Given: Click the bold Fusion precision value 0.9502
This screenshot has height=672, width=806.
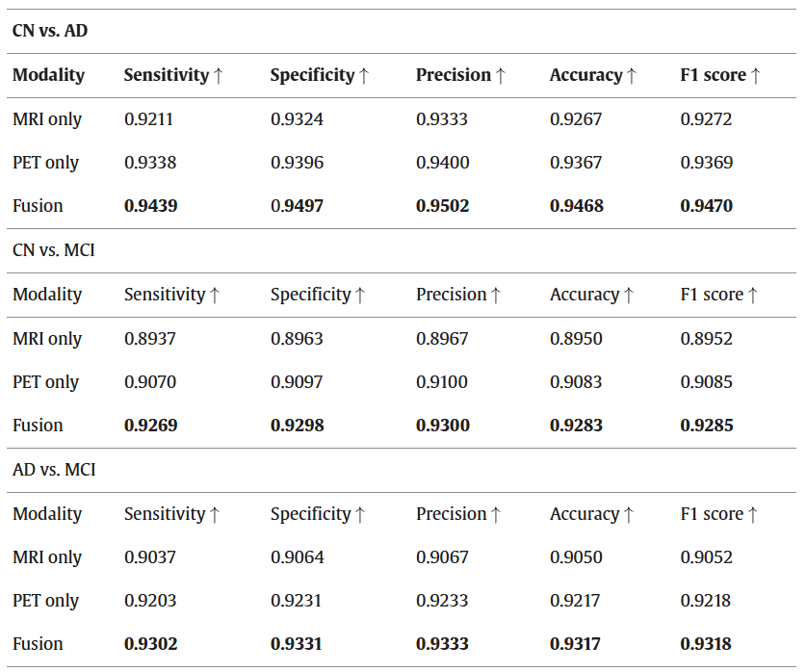Looking at the screenshot, I should (x=443, y=206).
